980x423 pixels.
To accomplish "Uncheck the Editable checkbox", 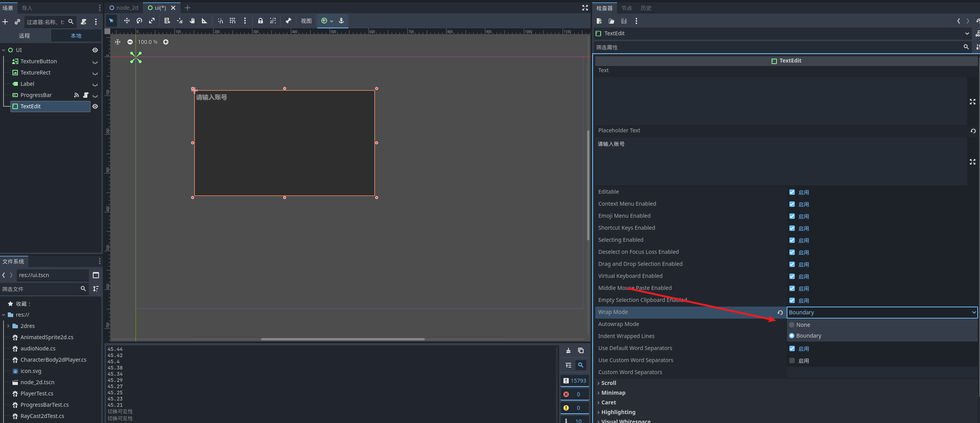I will pos(792,192).
